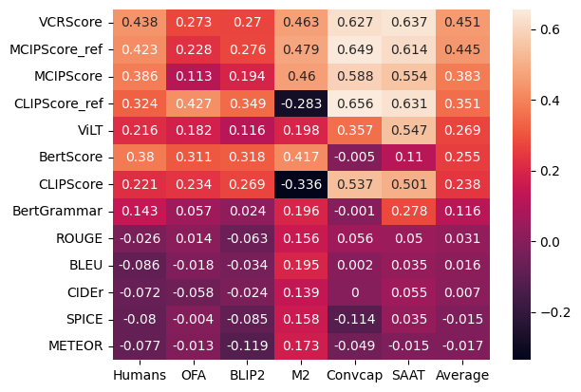Click the VCRScore Humans cell 0.438
This screenshot has height=392, width=581.
click(x=139, y=22)
